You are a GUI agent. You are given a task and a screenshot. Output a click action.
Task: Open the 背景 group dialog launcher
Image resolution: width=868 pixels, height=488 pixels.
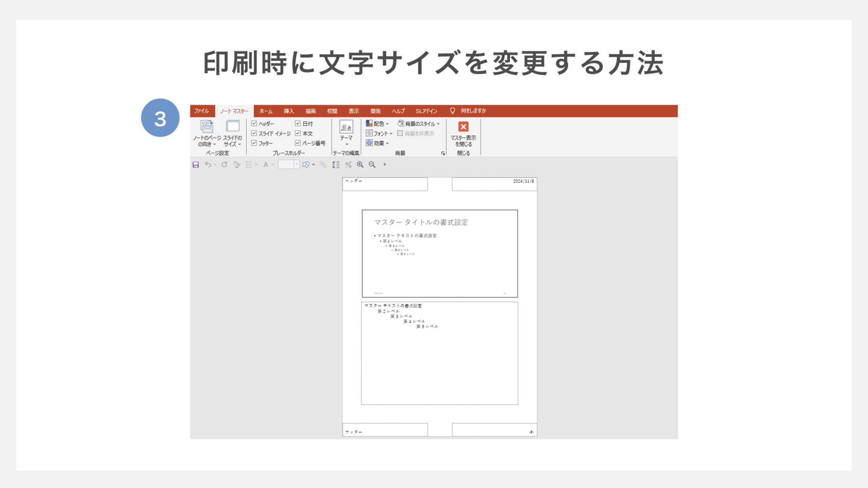pos(443,153)
